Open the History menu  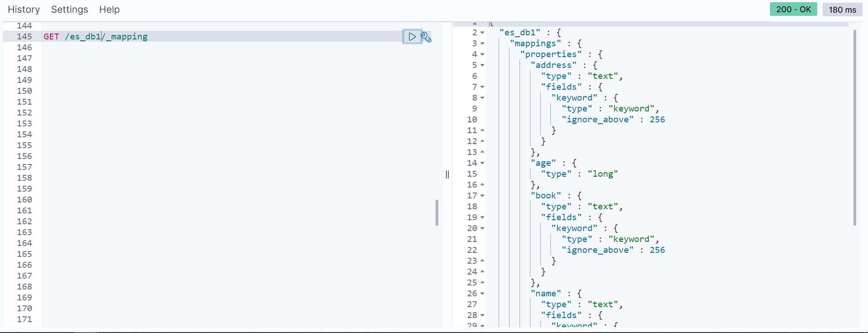24,10
